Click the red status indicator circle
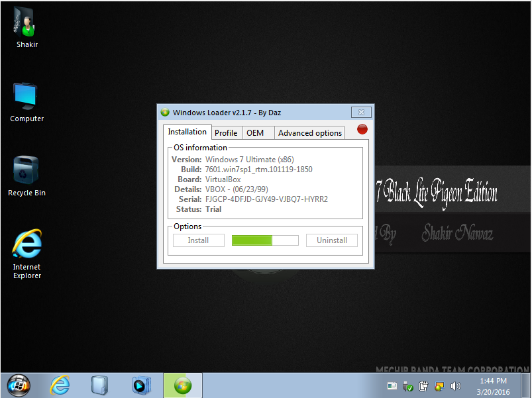 362,129
